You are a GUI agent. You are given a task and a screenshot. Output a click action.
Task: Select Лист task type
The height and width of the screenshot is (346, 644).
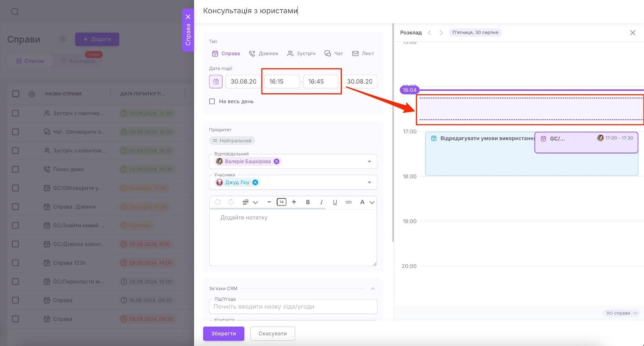[x=363, y=54]
